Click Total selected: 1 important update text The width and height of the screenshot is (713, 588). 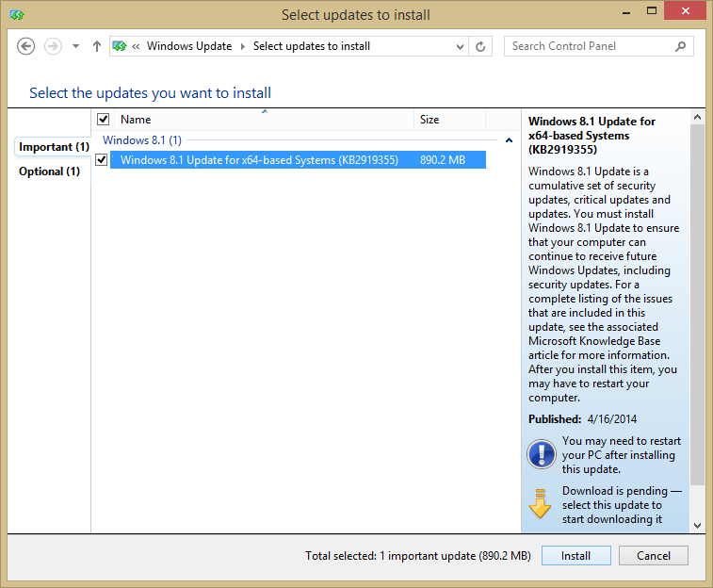tap(418, 556)
